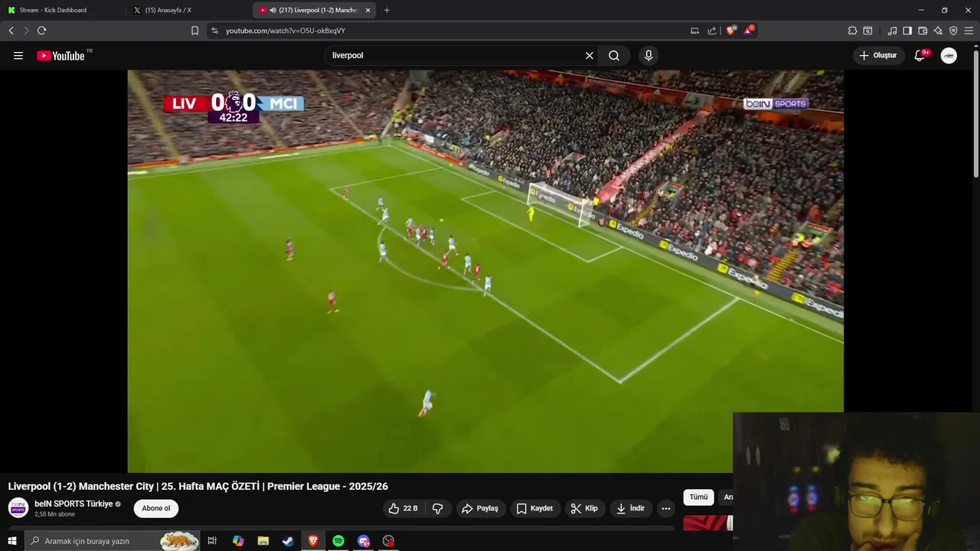Download the video with İndir
The width and height of the screenshot is (980, 551).
pyautogui.click(x=631, y=508)
